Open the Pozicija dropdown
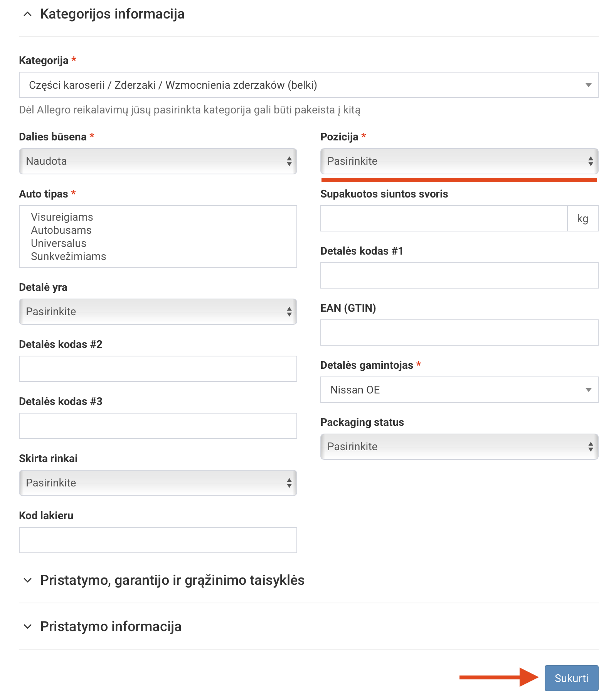The height and width of the screenshot is (699, 616). click(x=459, y=161)
